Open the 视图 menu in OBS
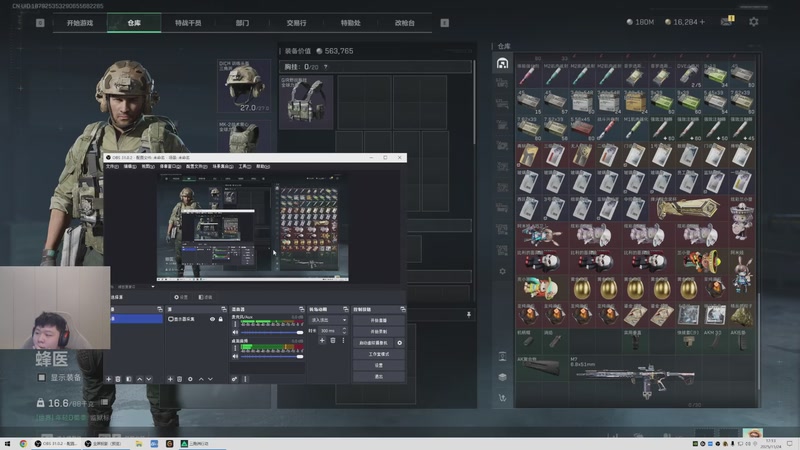 point(148,166)
